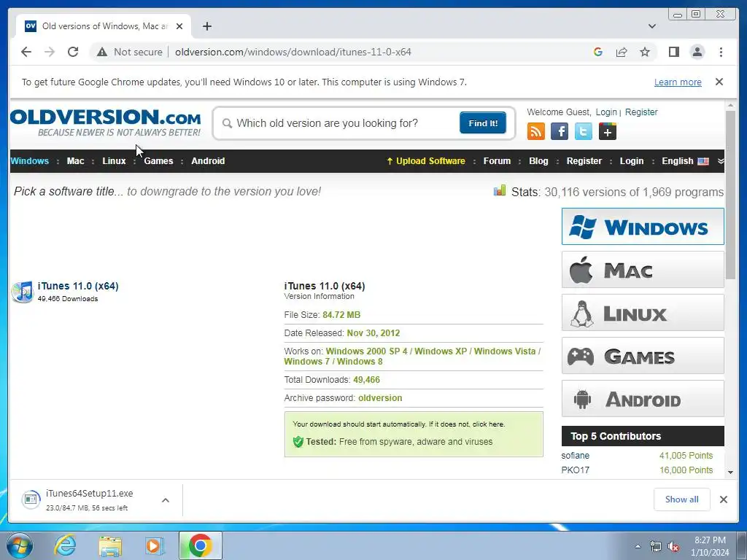Open contributor sofiane profile

point(575,456)
